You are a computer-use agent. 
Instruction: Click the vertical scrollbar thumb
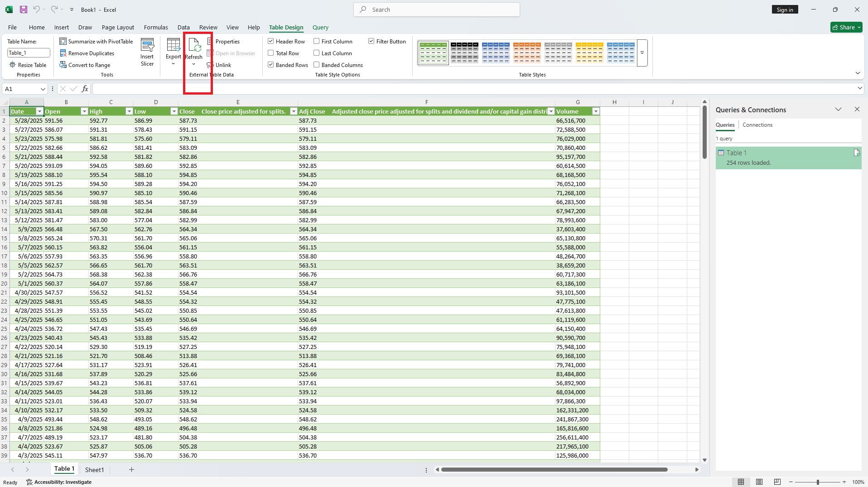[x=704, y=132]
